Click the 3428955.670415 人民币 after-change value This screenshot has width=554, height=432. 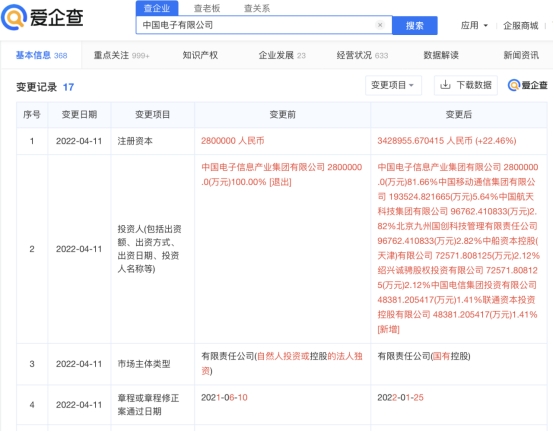447,141
